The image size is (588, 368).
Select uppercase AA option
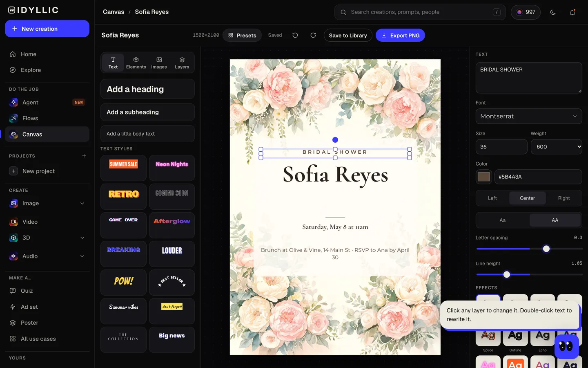[x=555, y=220]
